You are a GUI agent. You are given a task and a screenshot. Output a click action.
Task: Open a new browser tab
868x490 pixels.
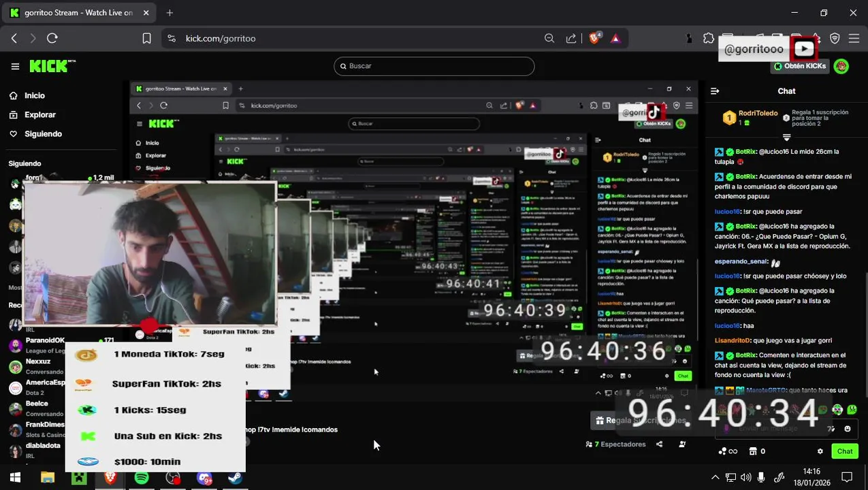point(170,13)
